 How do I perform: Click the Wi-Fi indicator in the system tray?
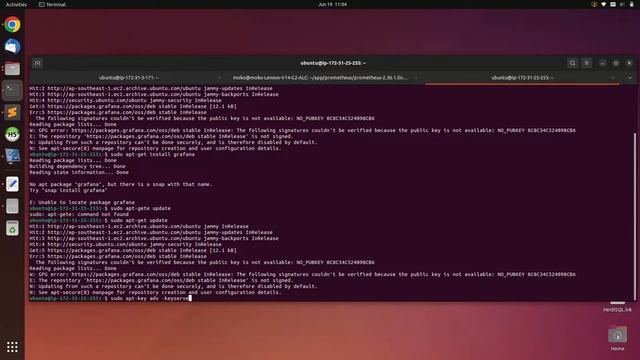(604, 4)
